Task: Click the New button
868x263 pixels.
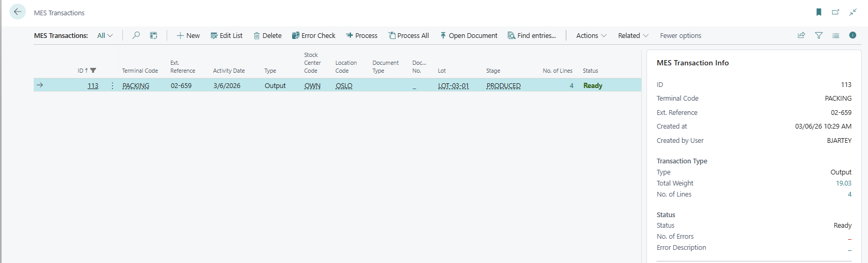Action: click(188, 35)
